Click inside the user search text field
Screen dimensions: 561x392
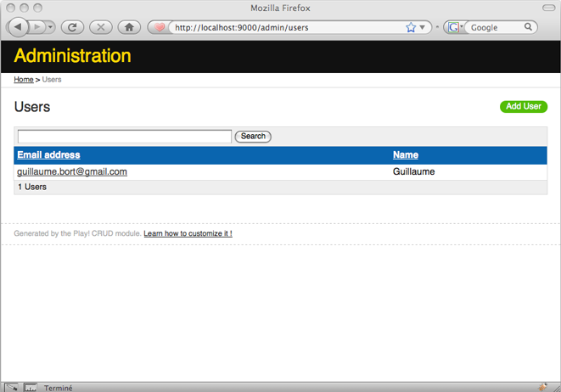[124, 136]
